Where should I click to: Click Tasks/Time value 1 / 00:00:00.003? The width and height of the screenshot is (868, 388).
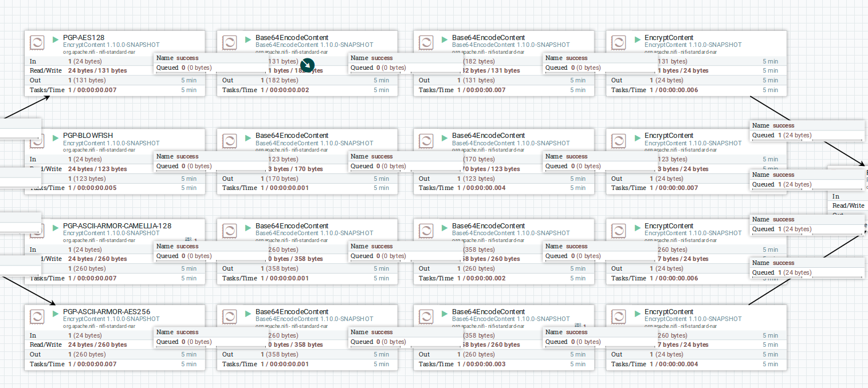pos(481,364)
